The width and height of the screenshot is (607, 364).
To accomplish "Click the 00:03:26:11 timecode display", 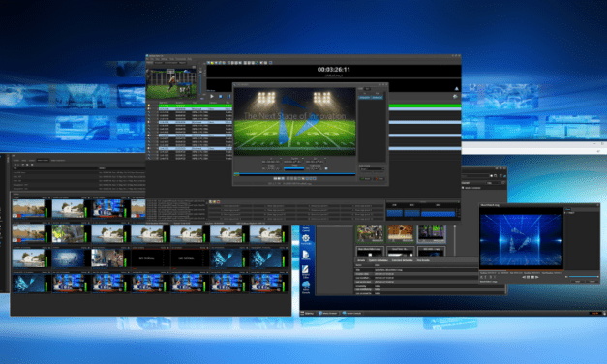I will 334,70.
